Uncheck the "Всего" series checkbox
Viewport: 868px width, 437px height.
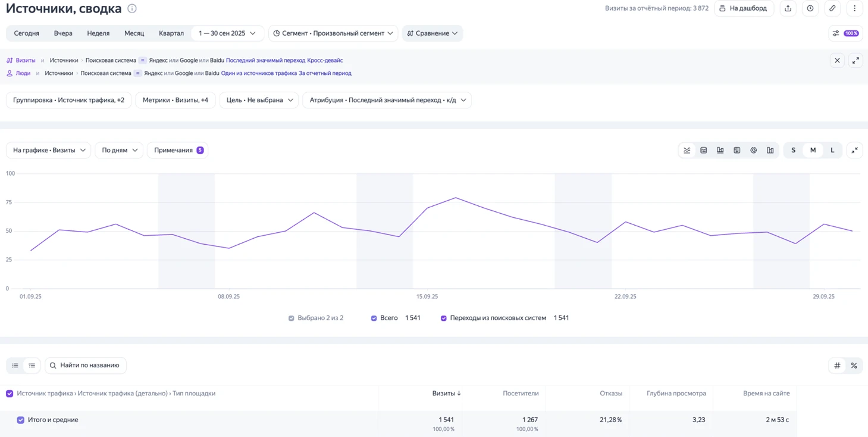374,318
